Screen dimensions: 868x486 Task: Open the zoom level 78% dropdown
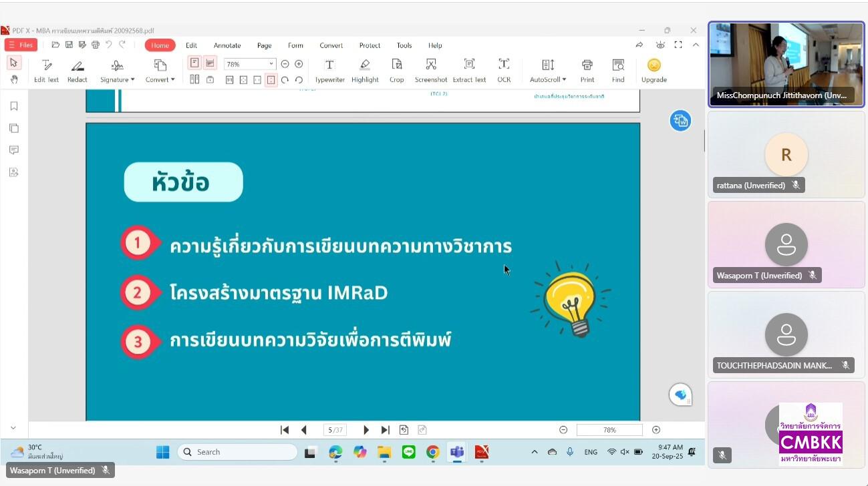[x=271, y=64]
